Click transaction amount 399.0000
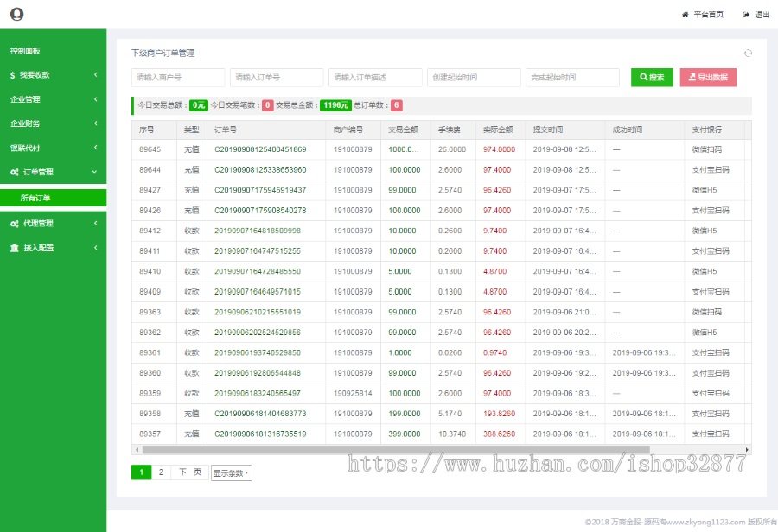This screenshot has width=778, height=532. (404, 434)
